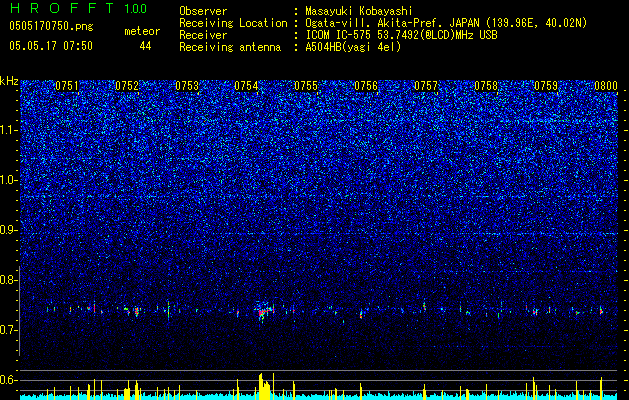629x400 pixels.
Task: Click the 0.6 kHz axis label
Action: (8, 380)
